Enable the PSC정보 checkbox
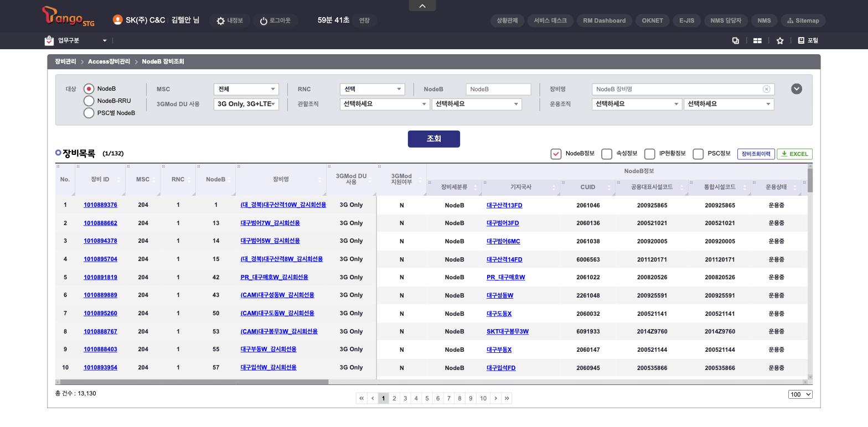 tap(698, 154)
